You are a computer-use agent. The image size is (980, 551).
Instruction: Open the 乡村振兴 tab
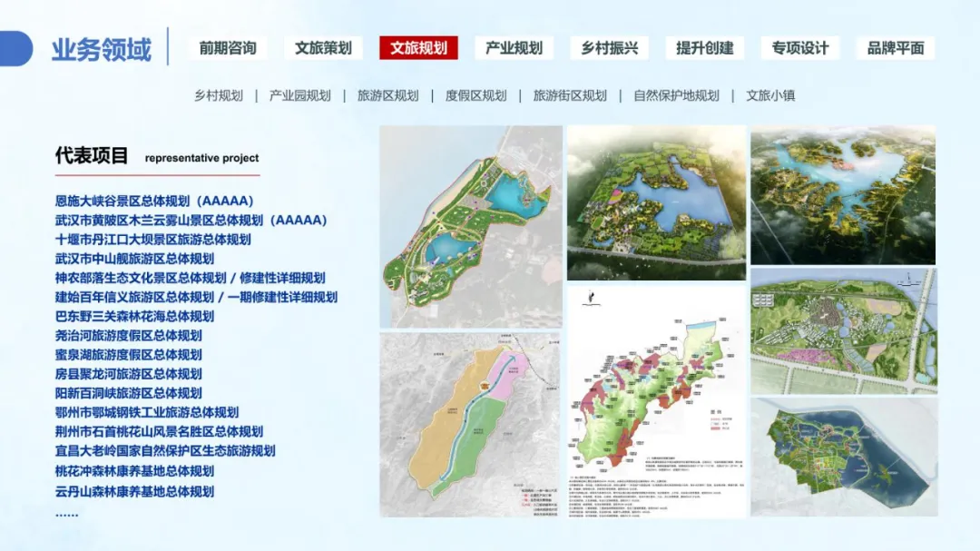(x=609, y=48)
